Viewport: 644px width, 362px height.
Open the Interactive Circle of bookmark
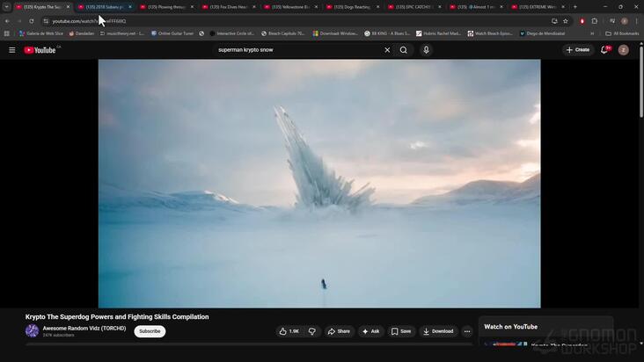point(232,33)
